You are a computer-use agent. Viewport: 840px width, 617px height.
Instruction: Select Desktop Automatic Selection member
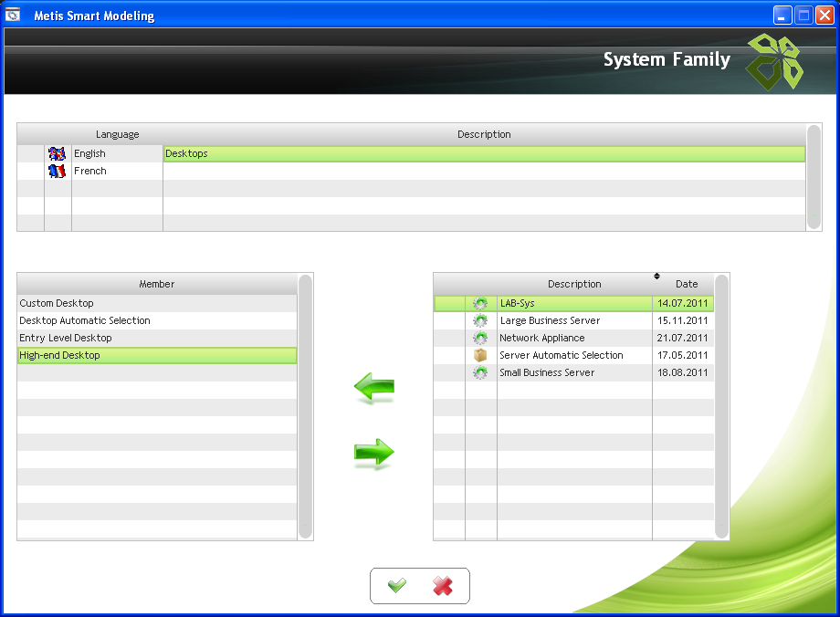[x=157, y=320]
